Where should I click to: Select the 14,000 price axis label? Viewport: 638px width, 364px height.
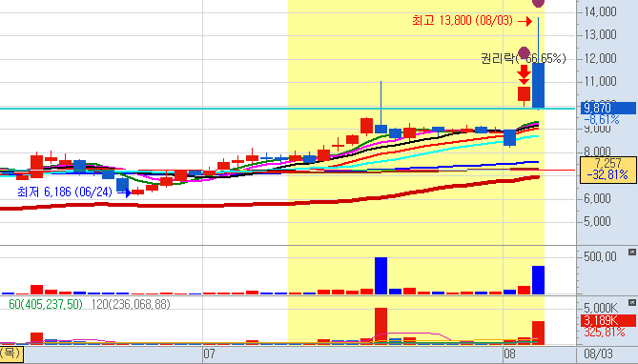tap(600, 11)
